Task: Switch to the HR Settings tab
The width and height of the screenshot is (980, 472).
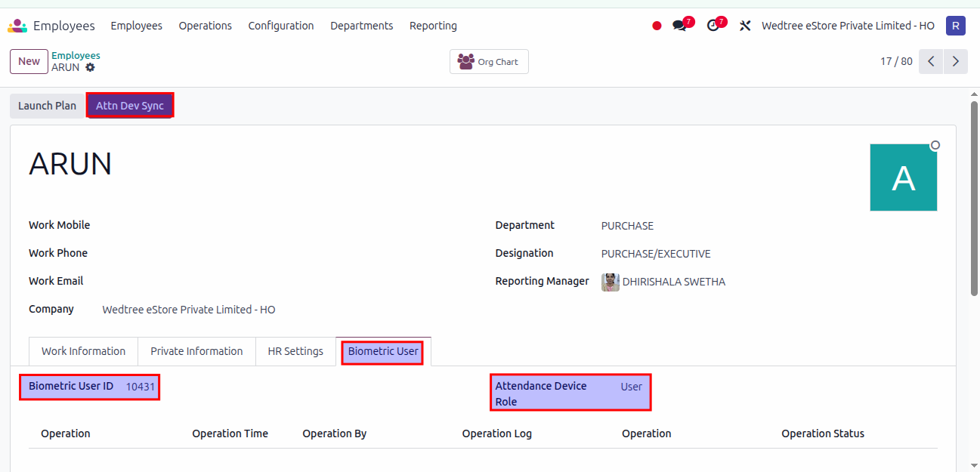Action: [295, 351]
